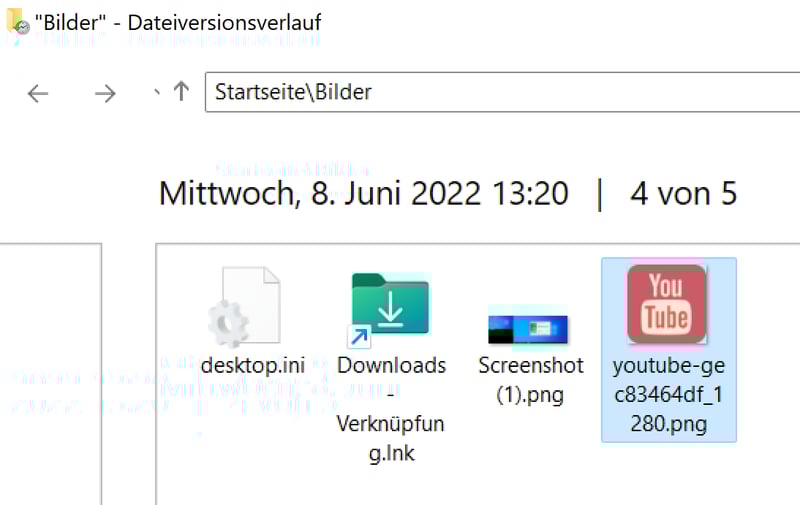The image size is (800, 505).
Task: Select the YouTube logo image thumbnail
Action: click(667, 305)
